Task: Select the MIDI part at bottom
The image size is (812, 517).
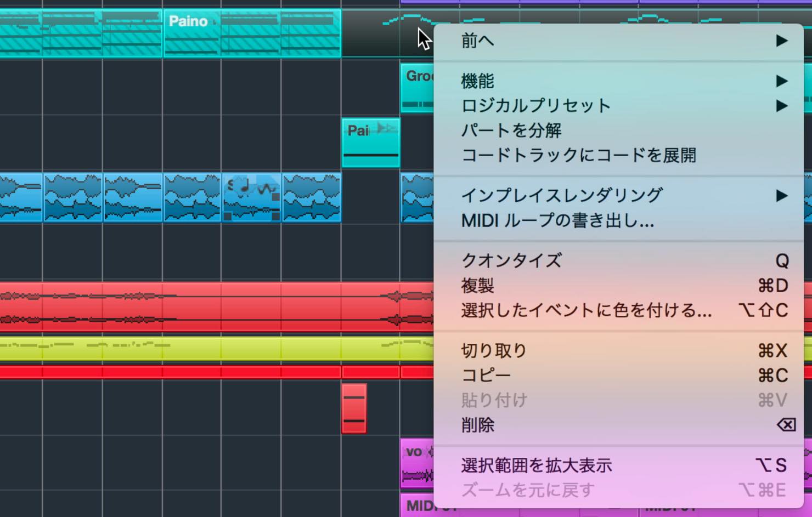Action: pyautogui.click(x=417, y=505)
